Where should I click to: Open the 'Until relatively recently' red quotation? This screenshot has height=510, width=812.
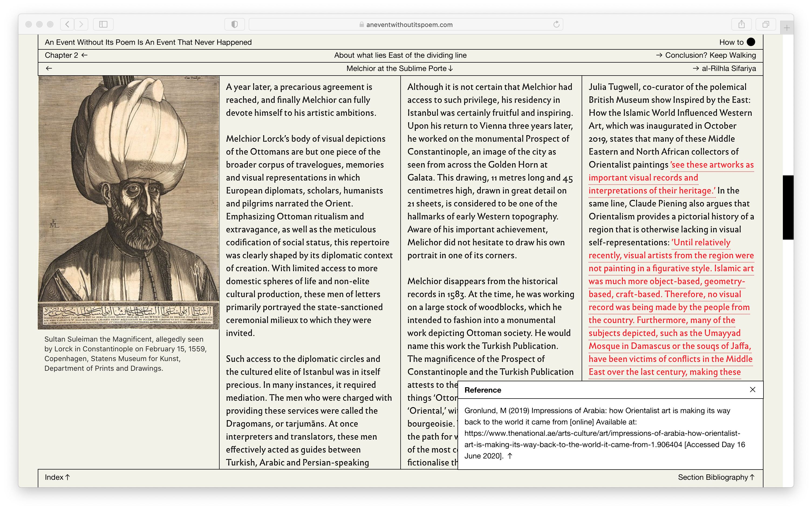click(x=671, y=307)
